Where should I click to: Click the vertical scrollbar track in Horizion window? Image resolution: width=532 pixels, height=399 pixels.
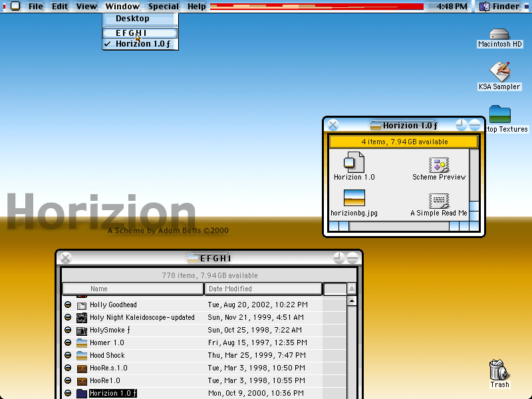coord(473,174)
